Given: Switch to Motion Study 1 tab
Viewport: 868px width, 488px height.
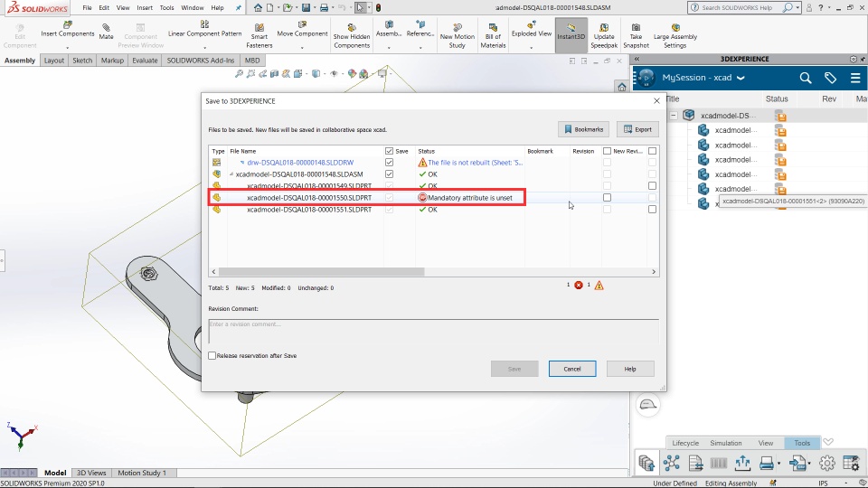Looking at the screenshot, I should pyautogui.click(x=142, y=473).
